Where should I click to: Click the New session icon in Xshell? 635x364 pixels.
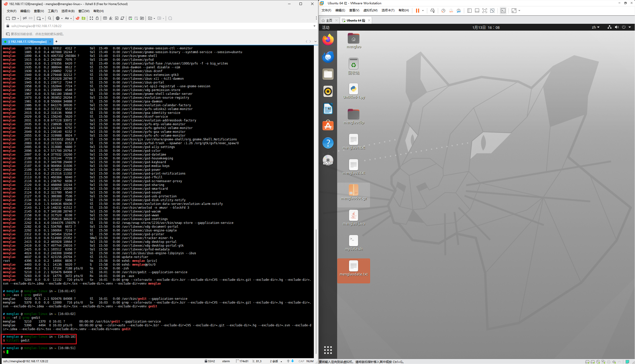pyautogui.click(x=8, y=18)
